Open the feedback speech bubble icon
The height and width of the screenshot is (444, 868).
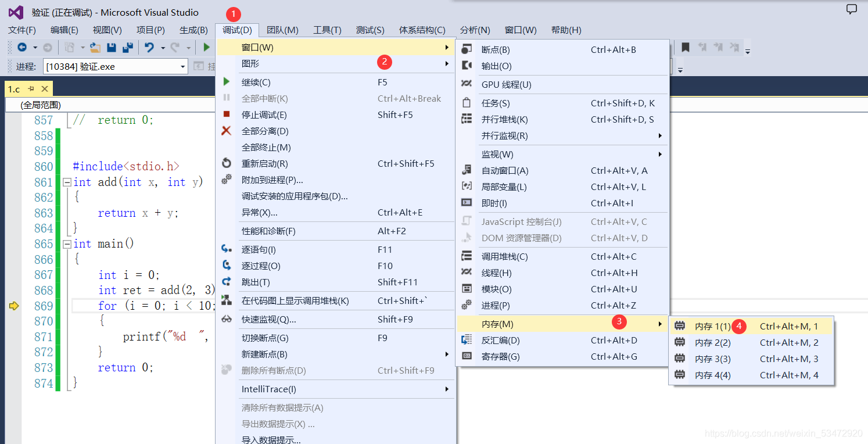(852, 9)
